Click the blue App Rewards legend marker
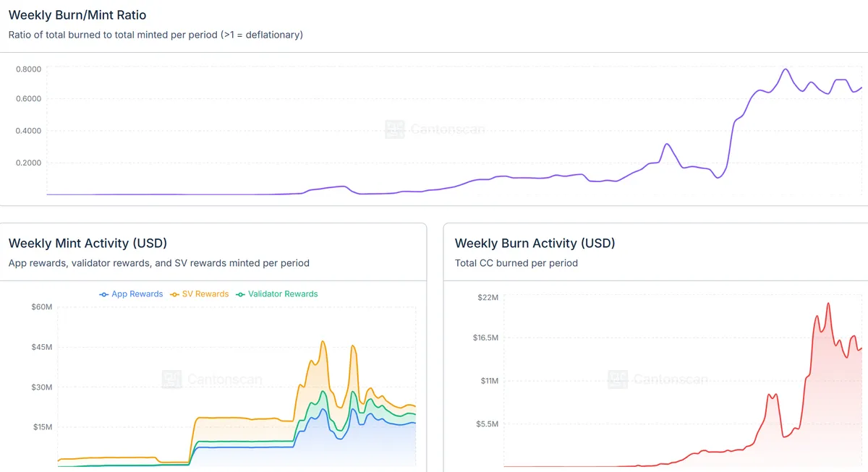The image size is (868, 472). 104,294
